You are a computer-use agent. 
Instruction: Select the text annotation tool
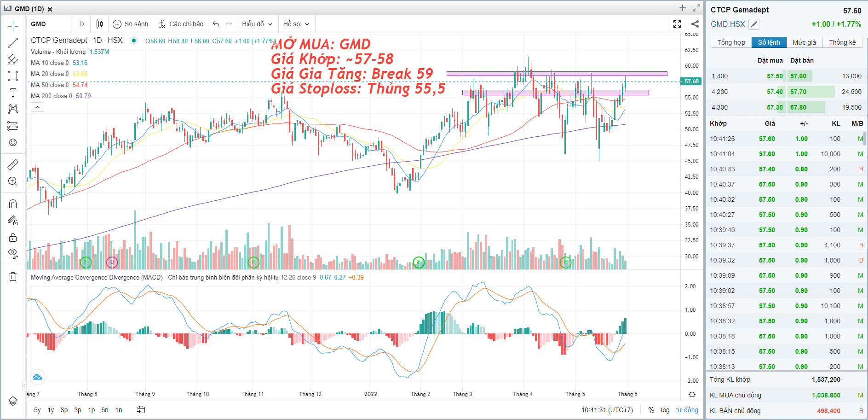13,93
